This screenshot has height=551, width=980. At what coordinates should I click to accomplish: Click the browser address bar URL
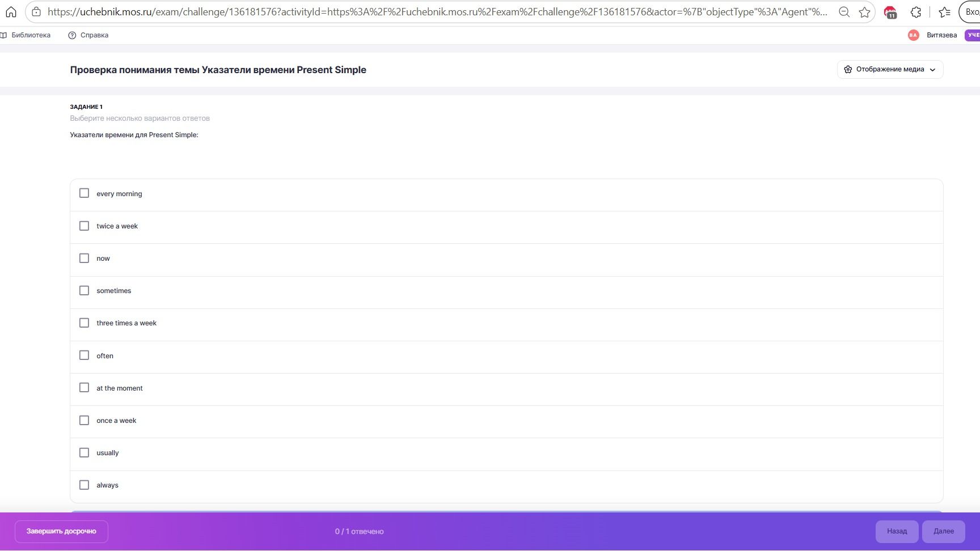pyautogui.click(x=437, y=12)
